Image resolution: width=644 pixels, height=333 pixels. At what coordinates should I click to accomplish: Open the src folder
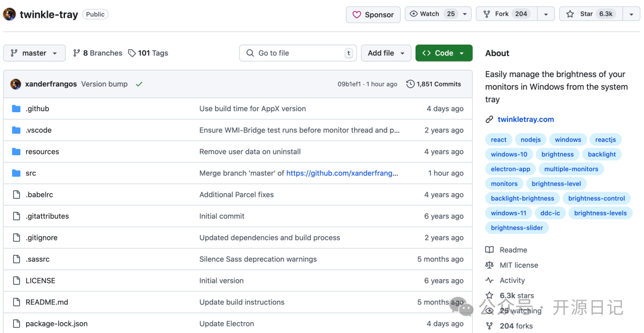coord(30,173)
